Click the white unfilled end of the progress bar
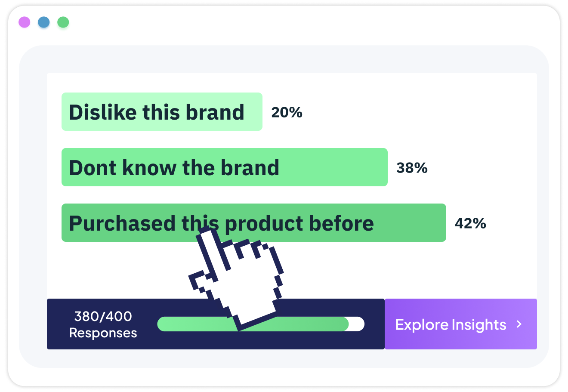This screenshot has height=392, width=568. tap(357, 324)
